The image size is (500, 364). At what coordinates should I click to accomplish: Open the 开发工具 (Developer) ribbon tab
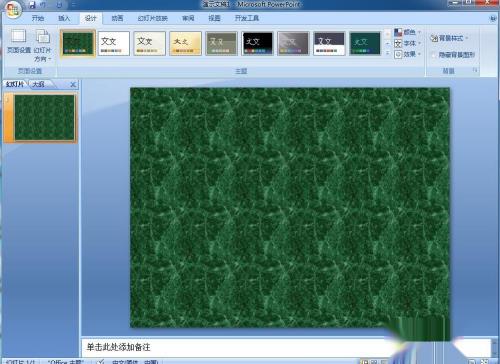pos(247,18)
